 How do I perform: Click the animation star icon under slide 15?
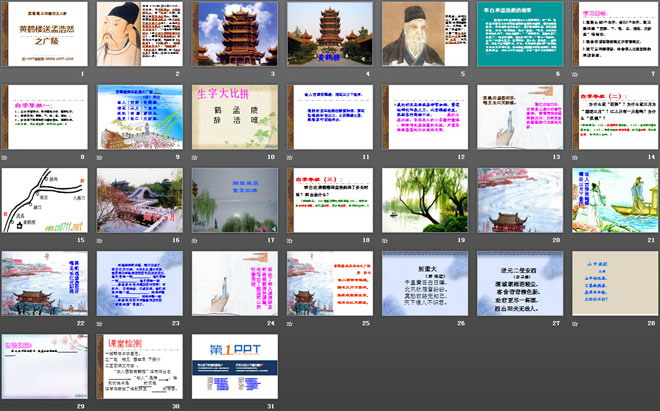click(5, 241)
